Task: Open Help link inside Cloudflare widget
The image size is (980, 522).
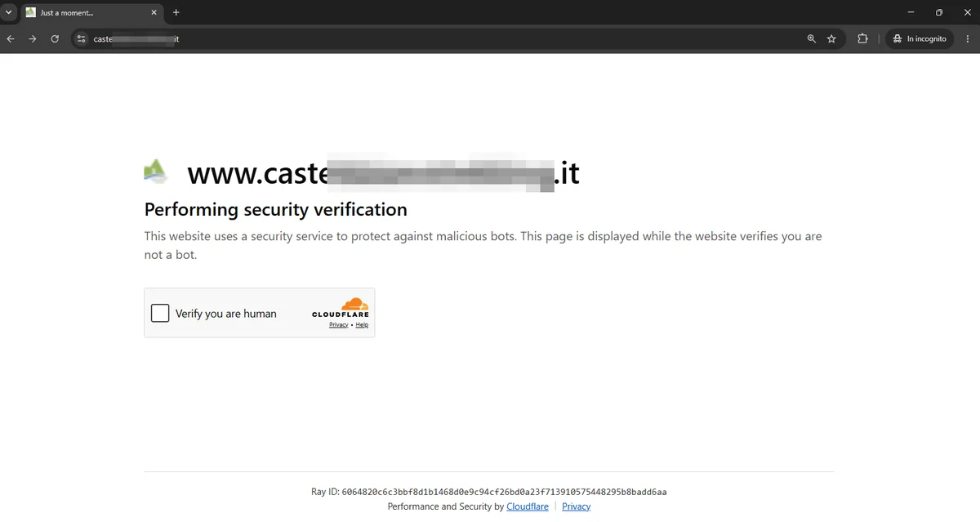Action: coord(362,325)
